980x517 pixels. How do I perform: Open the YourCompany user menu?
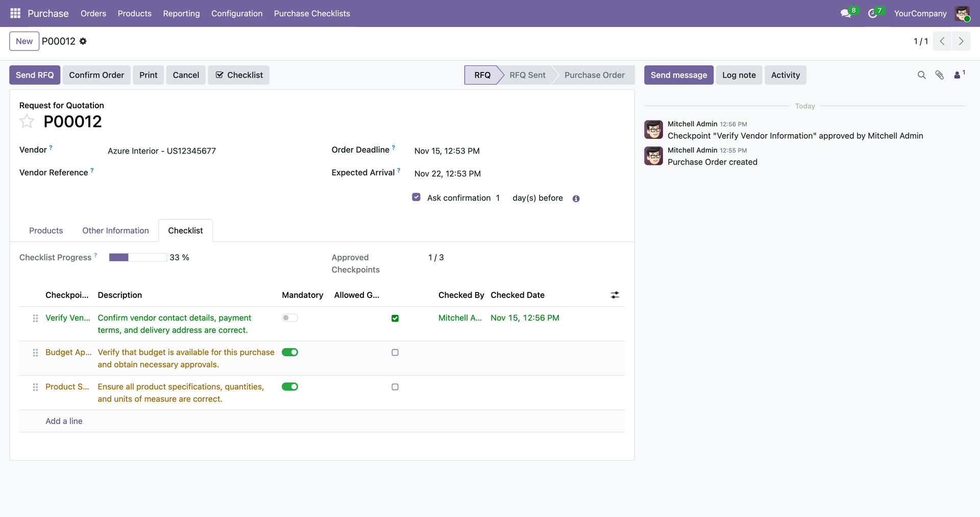pos(920,13)
